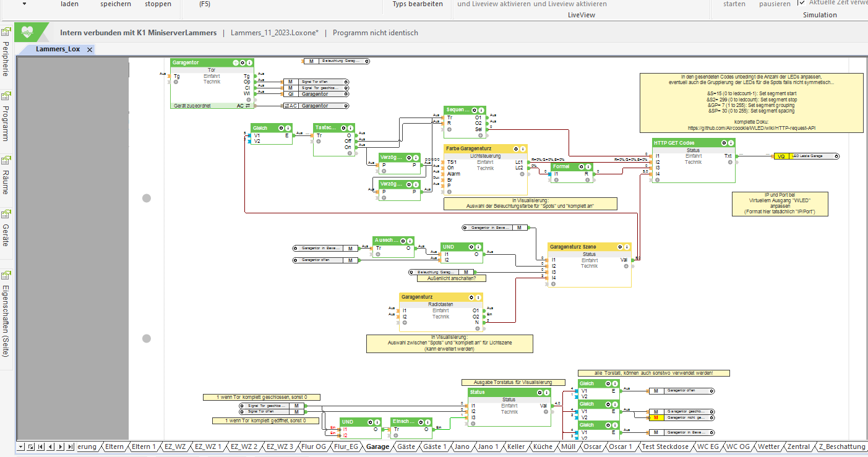
Task: Click info icon on Status block
Action: pyautogui.click(x=546, y=392)
